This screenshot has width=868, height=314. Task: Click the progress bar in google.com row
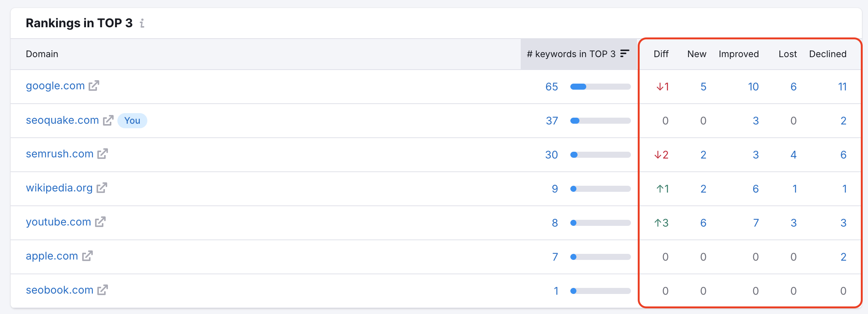(x=600, y=87)
